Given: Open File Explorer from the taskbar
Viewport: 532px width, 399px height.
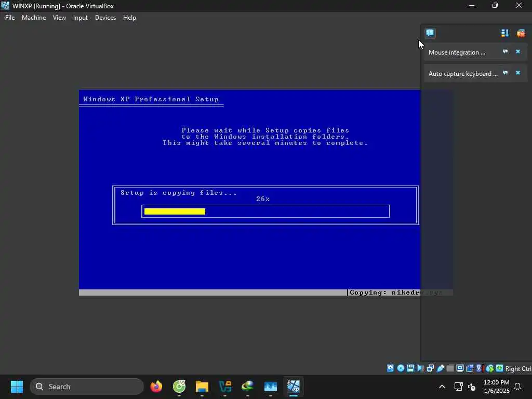Looking at the screenshot, I should [x=202, y=387].
